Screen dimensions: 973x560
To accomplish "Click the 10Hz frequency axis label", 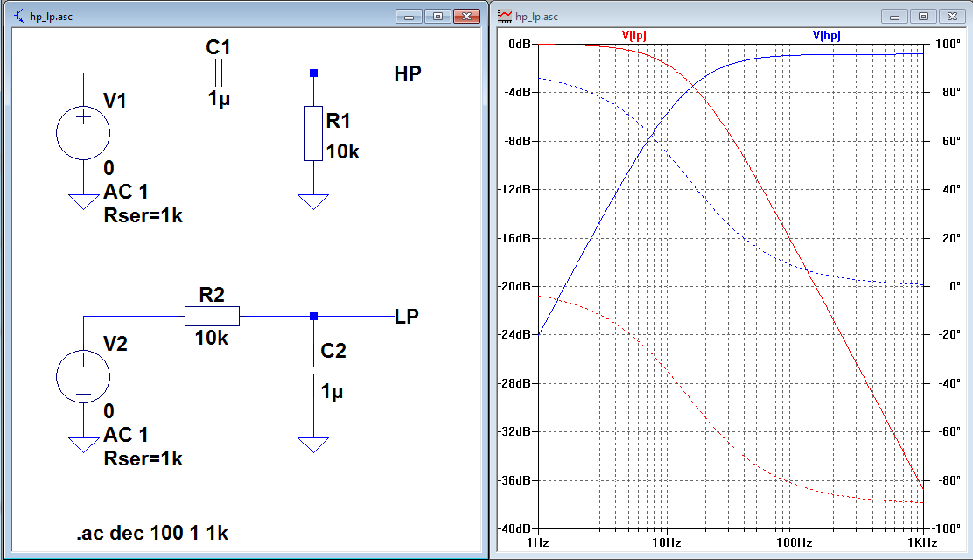I will click(667, 542).
